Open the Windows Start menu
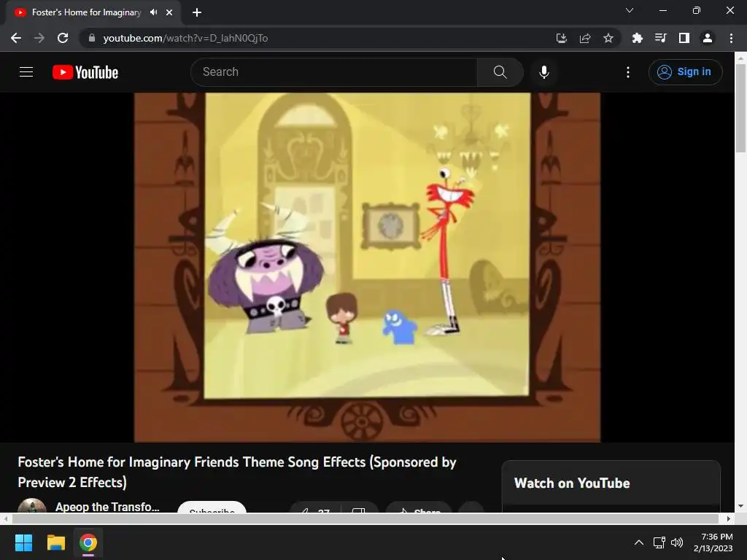The width and height of the screenshot is (747, 560). [23, 542]
